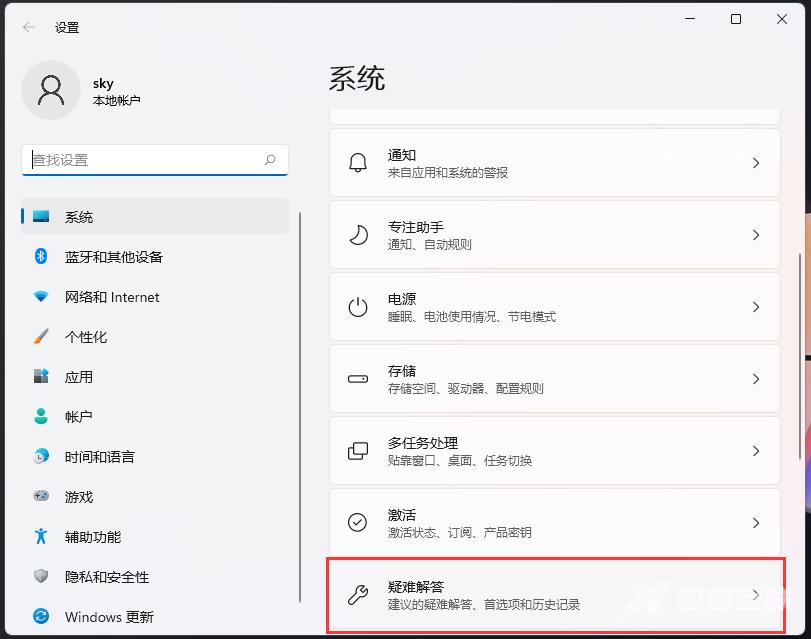Image resolution: width=811 pixels, height=639 pixels.
Task: Click inside the 查找设置 search box
Action: (x=150, y=159)
